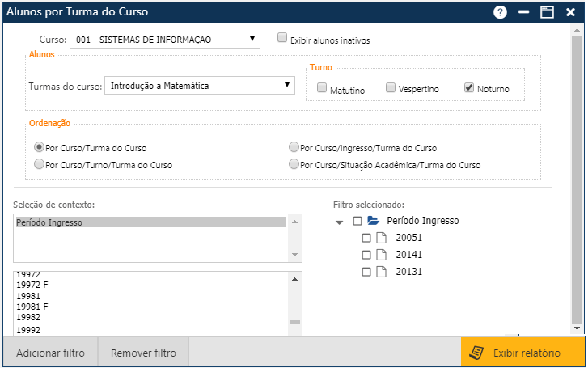Screen dimensions: 588x368
Task: Click the document icon next to 20141
Action: click(382, 255)
